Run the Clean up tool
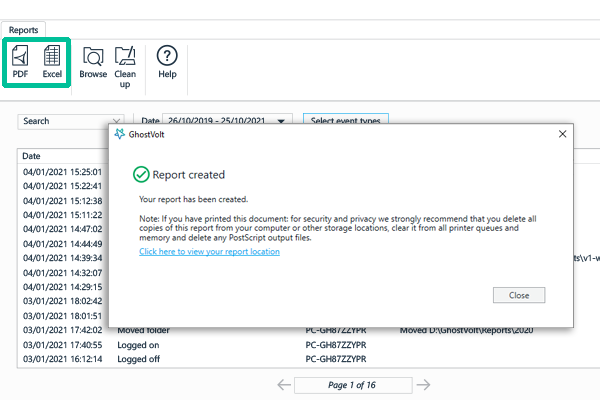The image size is (600, 400). (125, 67)
